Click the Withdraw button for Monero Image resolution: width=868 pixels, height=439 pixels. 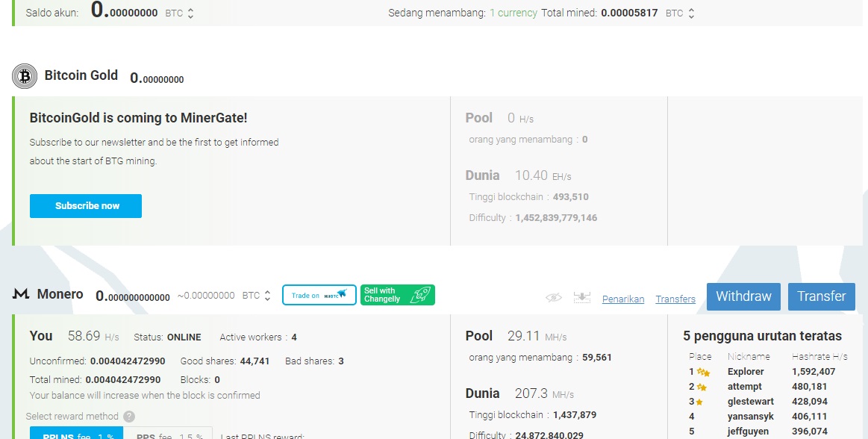[743, 296]
